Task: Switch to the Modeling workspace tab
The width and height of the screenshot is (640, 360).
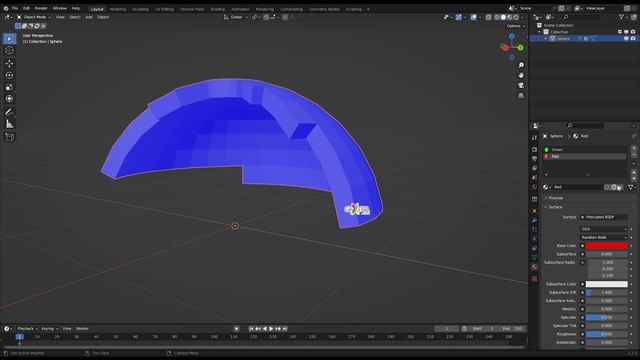Action: [118, 9]
